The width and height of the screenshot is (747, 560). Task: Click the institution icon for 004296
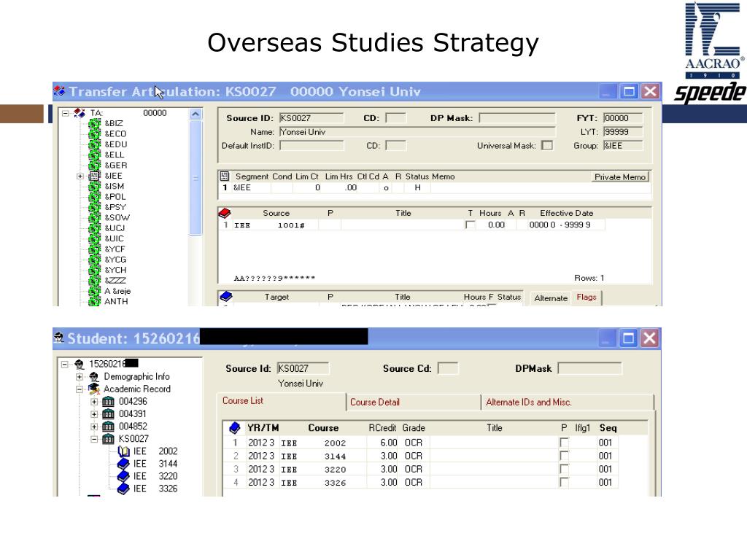tap(108, 402)
